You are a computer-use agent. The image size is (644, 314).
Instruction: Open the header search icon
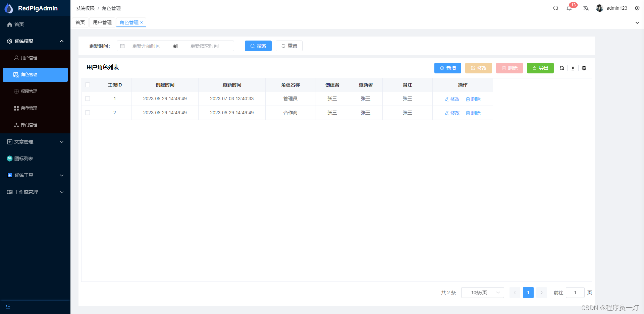click(556, 8)
